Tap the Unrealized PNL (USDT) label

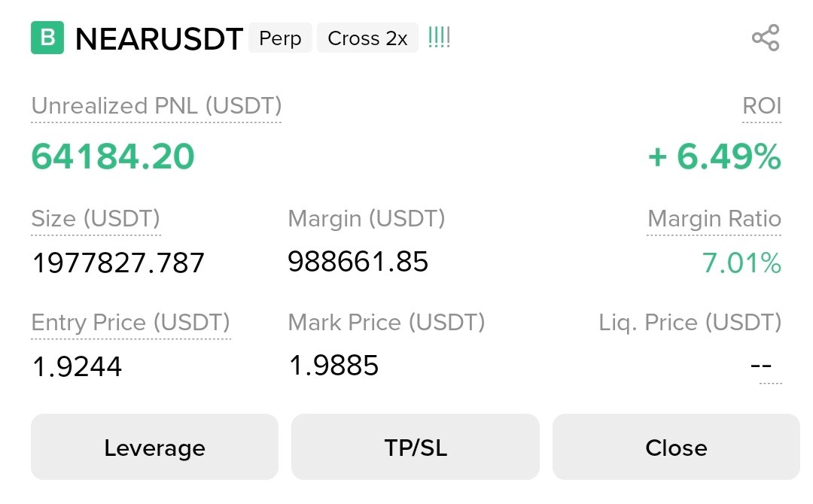click(156, 106)
